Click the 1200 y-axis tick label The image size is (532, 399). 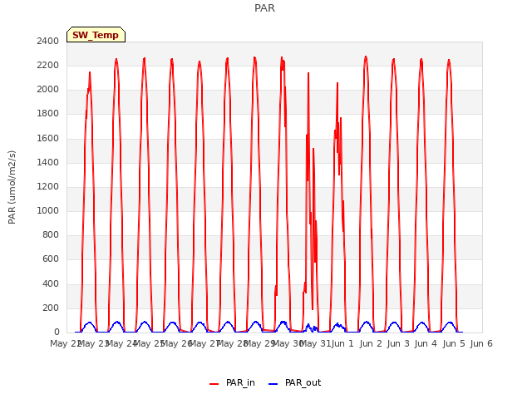point(48,186)
